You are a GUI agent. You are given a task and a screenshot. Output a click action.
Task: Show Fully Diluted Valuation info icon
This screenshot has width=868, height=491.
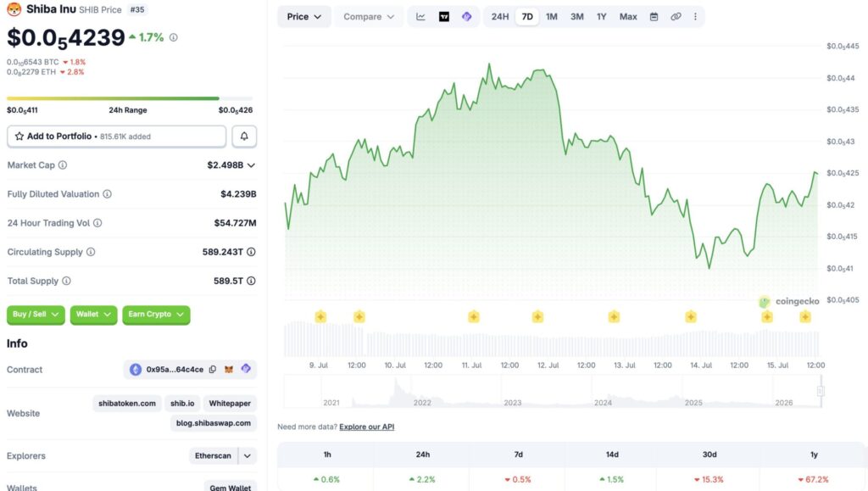(108, 193)
